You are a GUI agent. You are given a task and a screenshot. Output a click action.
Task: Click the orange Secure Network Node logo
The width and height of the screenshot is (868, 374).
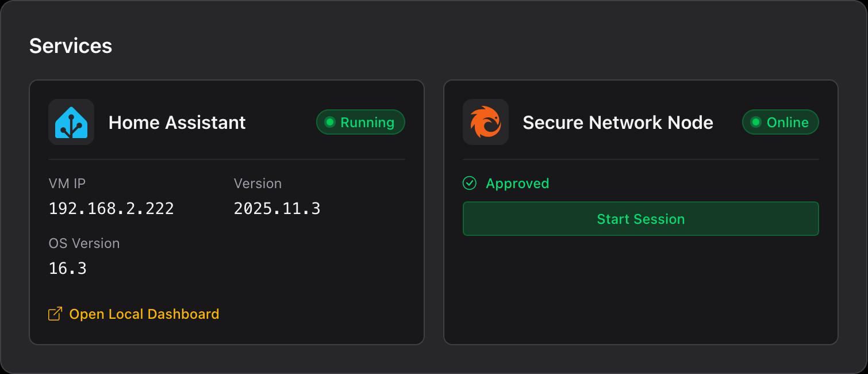coord(486,122)
